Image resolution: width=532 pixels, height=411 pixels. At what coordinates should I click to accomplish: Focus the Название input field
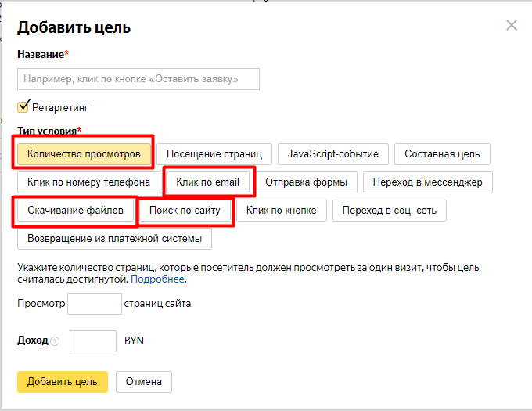(x=138, y=79)
